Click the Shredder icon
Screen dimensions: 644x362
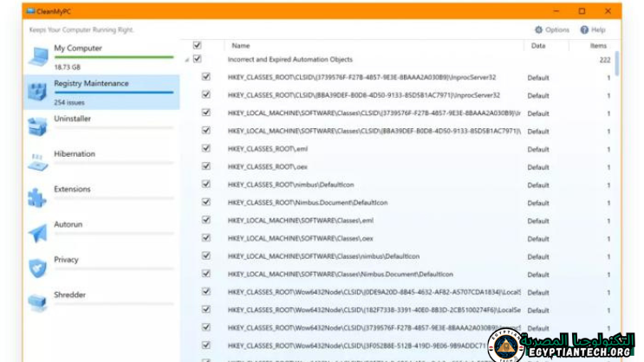click(37, 303)
